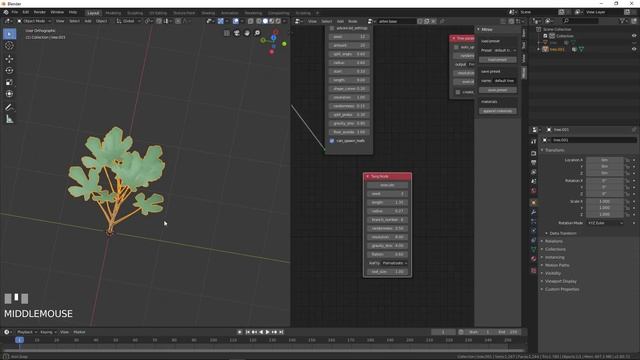Click the save preset button in MTree panel
The image size is (640, 360).
[498, 90]
